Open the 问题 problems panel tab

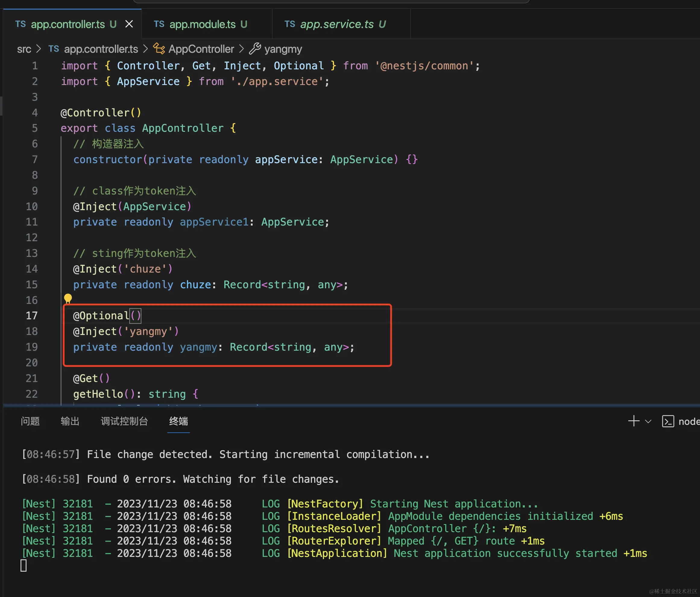pyautogui.click(x=30, y=421)
